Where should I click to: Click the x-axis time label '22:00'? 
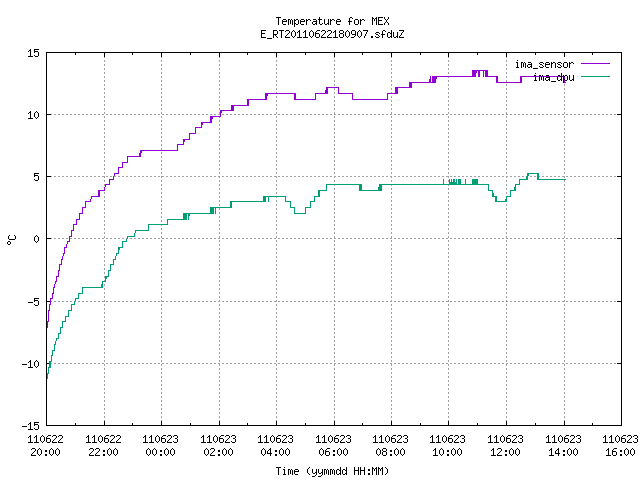104,452
